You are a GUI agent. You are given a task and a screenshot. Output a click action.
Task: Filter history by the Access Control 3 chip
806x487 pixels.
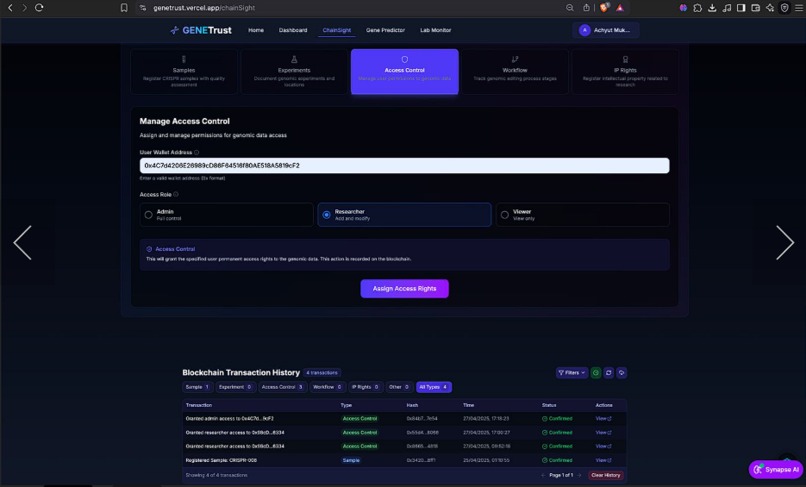(x=282, y=387)
